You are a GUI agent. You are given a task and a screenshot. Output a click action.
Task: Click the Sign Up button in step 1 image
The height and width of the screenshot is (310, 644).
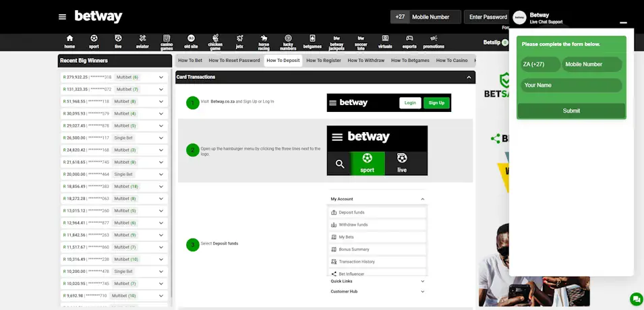436,103
